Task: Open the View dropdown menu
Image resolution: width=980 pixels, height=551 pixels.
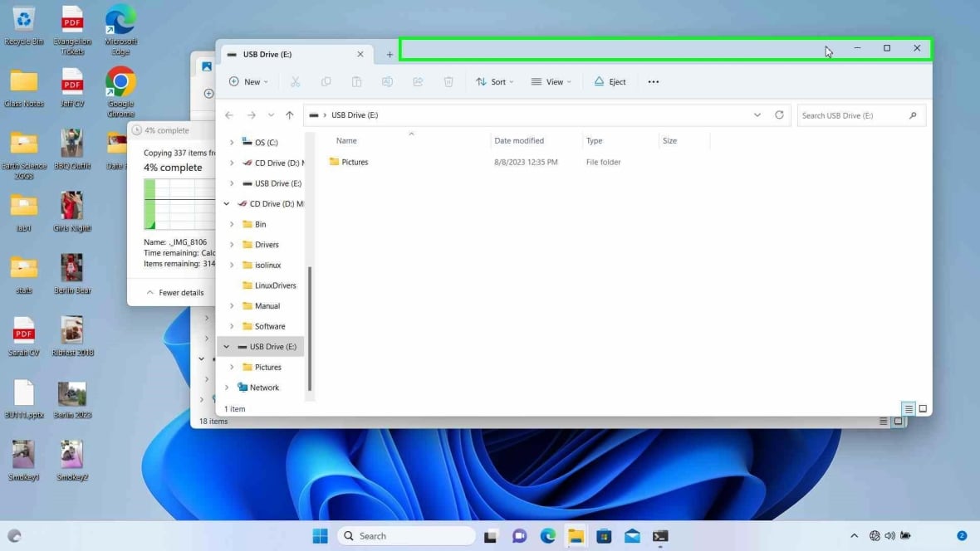Action: [551, 82]
